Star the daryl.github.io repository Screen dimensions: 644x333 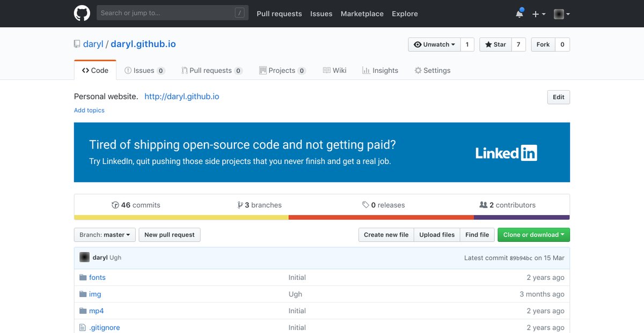click(x=495, y=45)
